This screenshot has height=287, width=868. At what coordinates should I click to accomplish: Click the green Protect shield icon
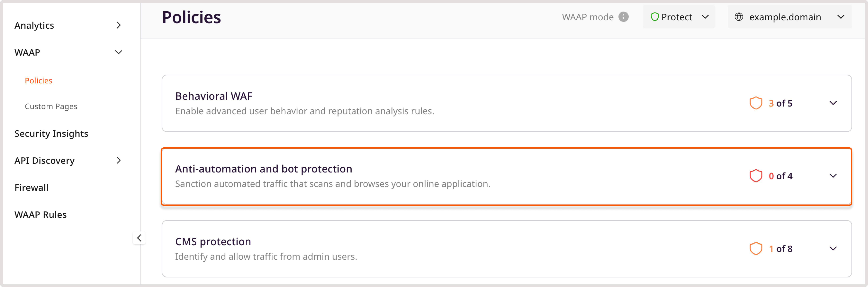pyautogui.click(x=654, y=17)
